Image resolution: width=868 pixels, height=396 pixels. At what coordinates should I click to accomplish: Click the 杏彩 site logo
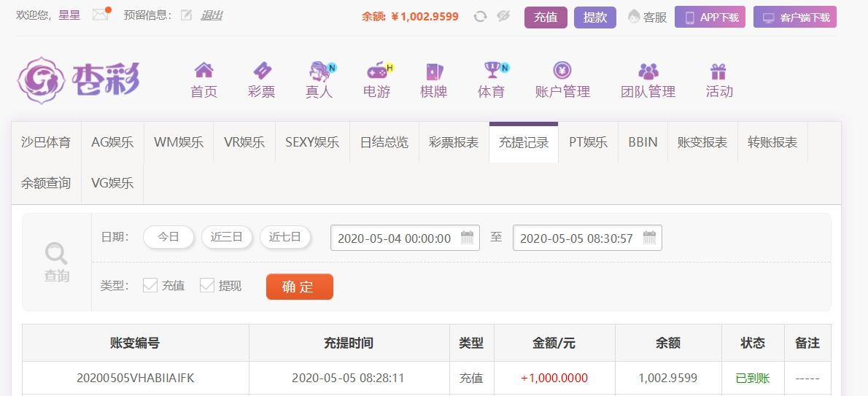point(78,80)
